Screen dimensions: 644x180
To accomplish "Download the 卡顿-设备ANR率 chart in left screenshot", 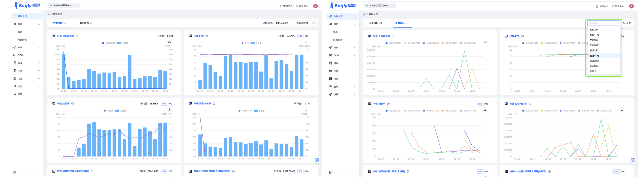I will pos(306,109).
